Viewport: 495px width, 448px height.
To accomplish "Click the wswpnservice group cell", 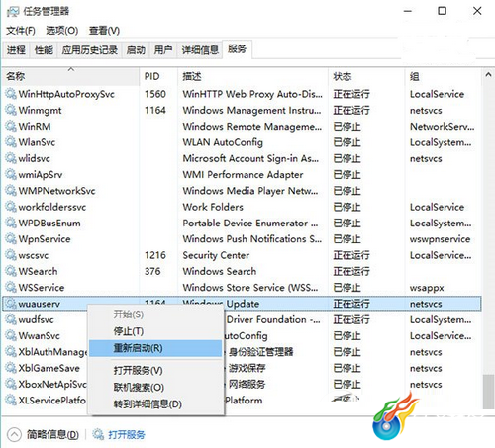I will point(440,239).
